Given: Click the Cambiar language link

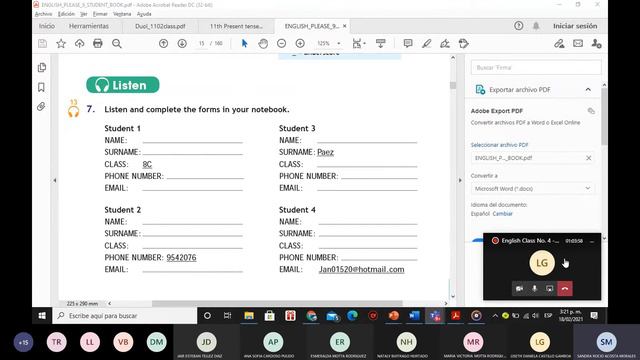Looking at the screenshot, I should point(502,213).
